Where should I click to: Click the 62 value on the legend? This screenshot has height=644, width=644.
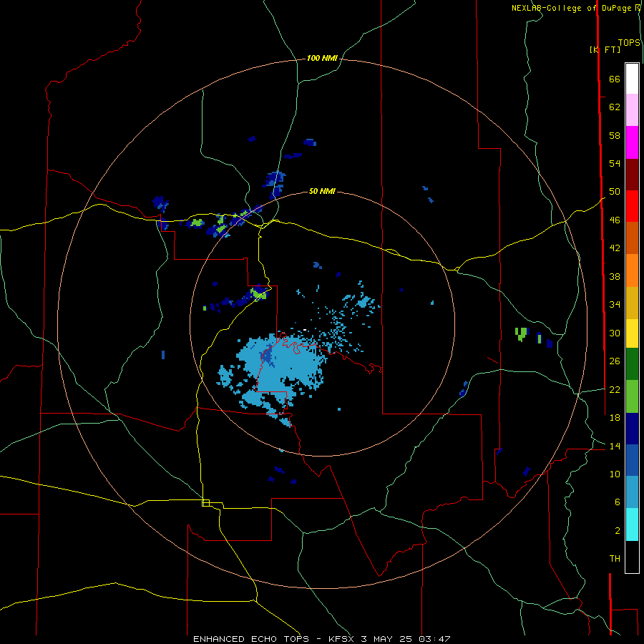(615, 107)
